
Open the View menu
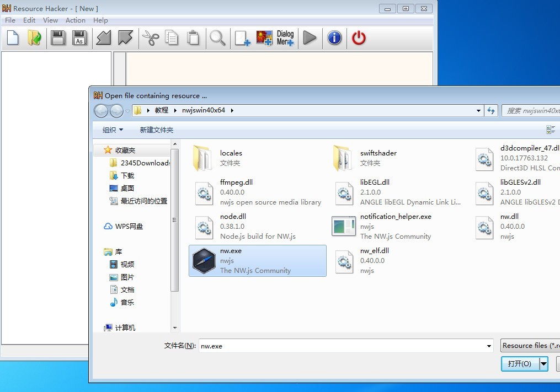tap(50, 20)
